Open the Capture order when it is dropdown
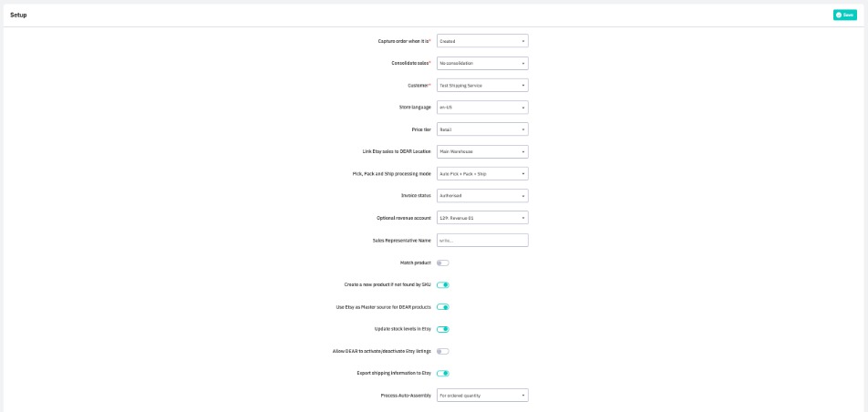 tap(482, 41)
